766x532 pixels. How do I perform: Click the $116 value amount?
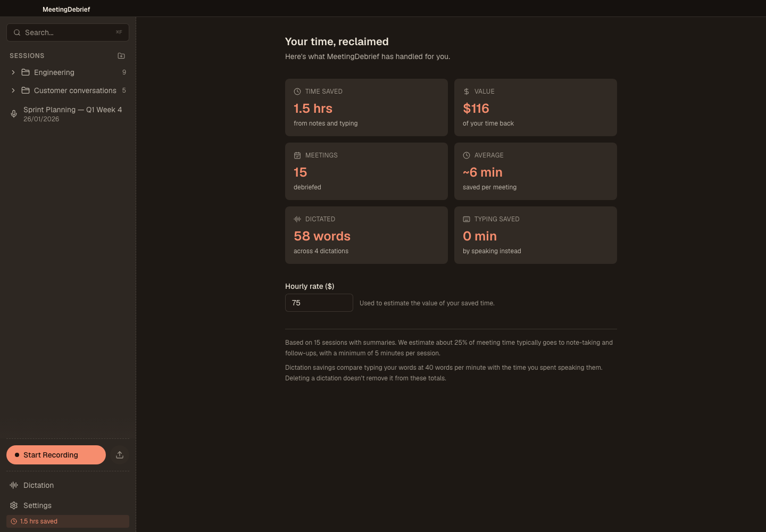tap(476, 109)
